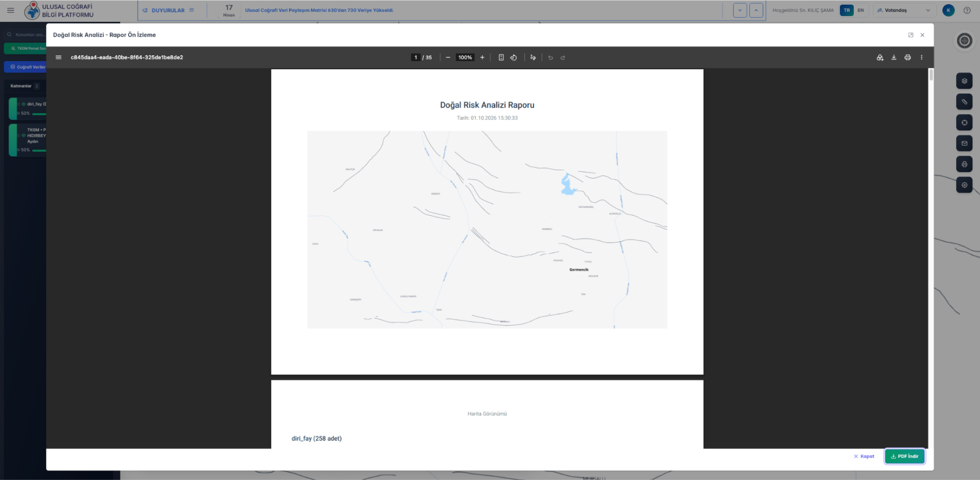Click the PDF page number field

415,57
